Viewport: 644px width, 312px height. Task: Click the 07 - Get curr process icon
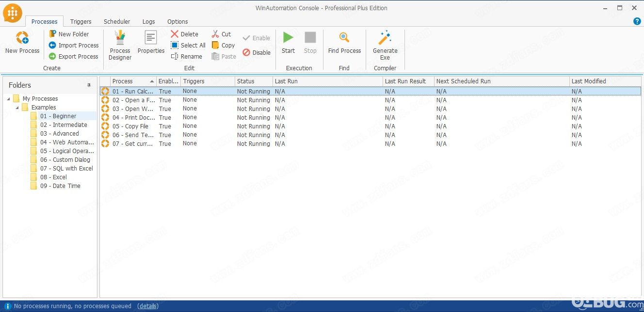tap(105, 143)
